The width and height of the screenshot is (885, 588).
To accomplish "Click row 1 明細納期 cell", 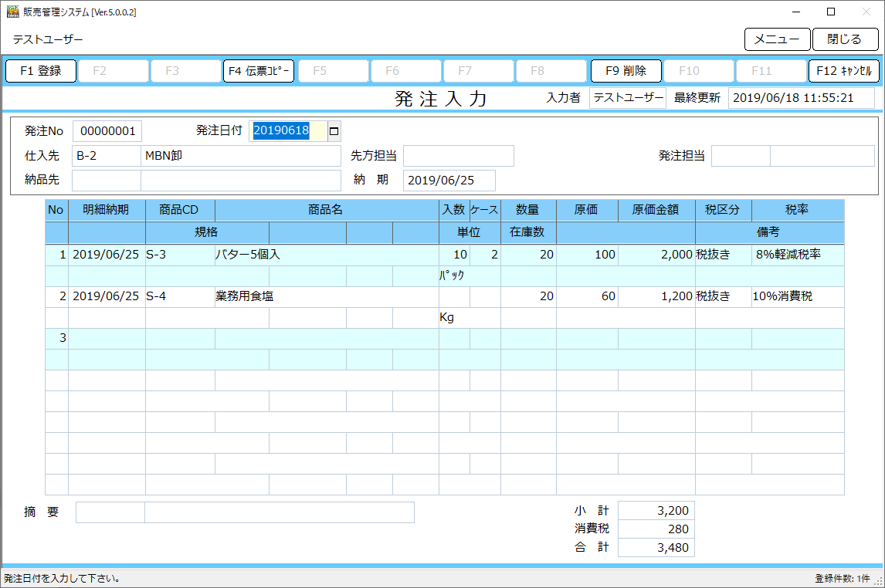I will coord(107,255).
